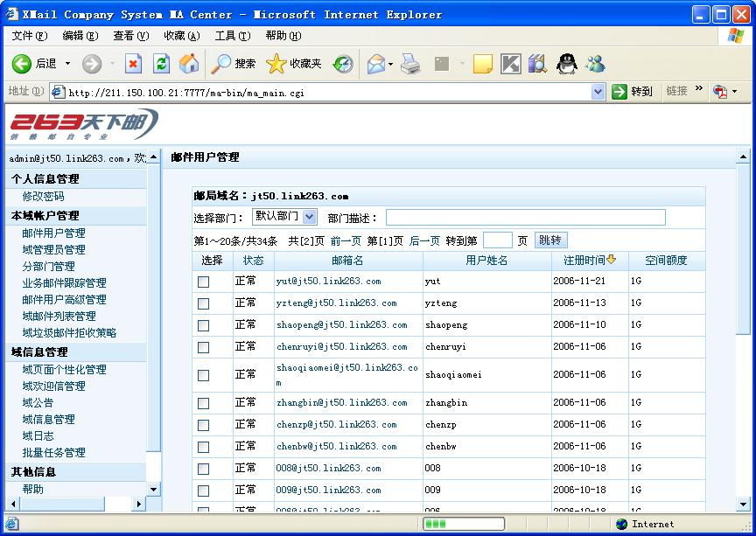Click the PDF toolbar icon
This screenshot has width=756, height=536.
coord(720,91)
